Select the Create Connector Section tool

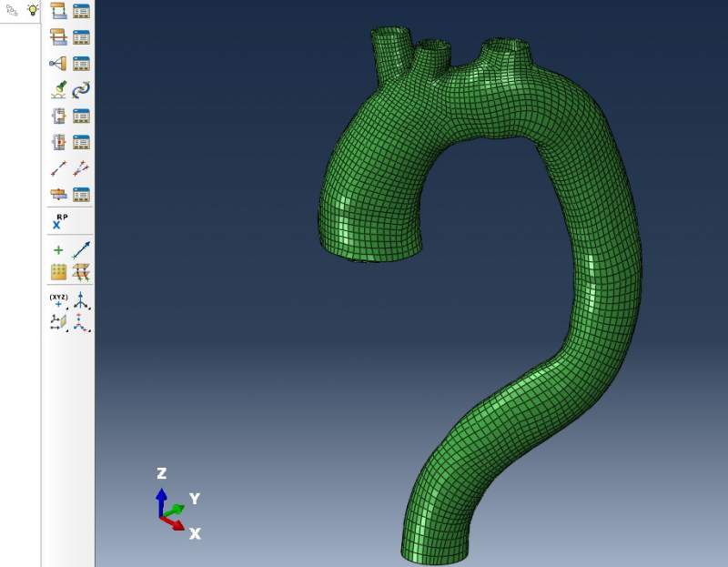coord(58,116)
